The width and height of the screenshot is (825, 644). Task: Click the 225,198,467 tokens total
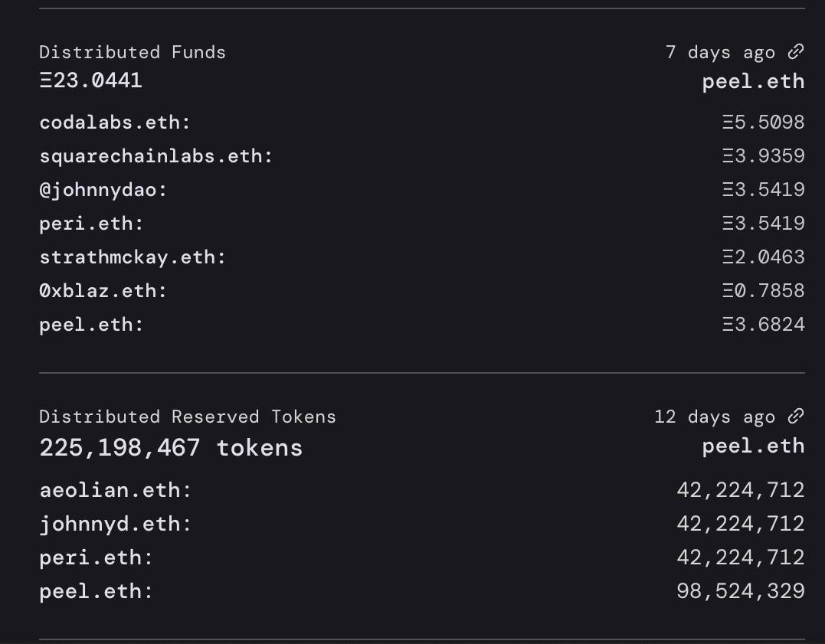(x=171, y=447)
